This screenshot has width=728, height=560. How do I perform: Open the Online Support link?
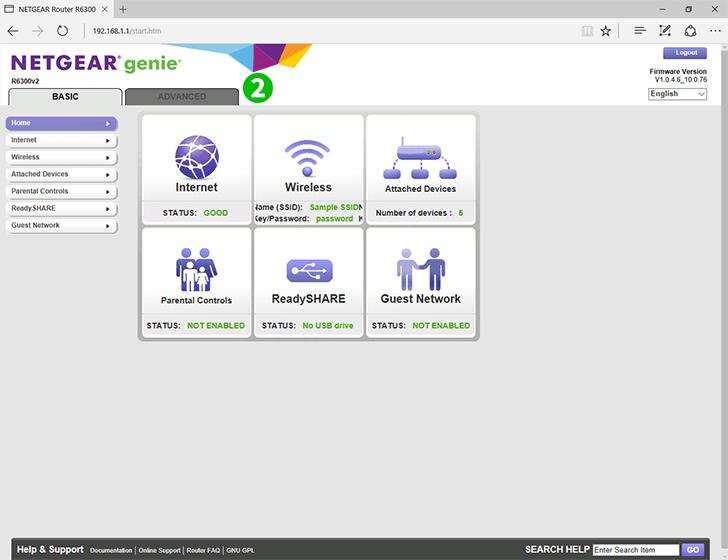tap(159, 550)
